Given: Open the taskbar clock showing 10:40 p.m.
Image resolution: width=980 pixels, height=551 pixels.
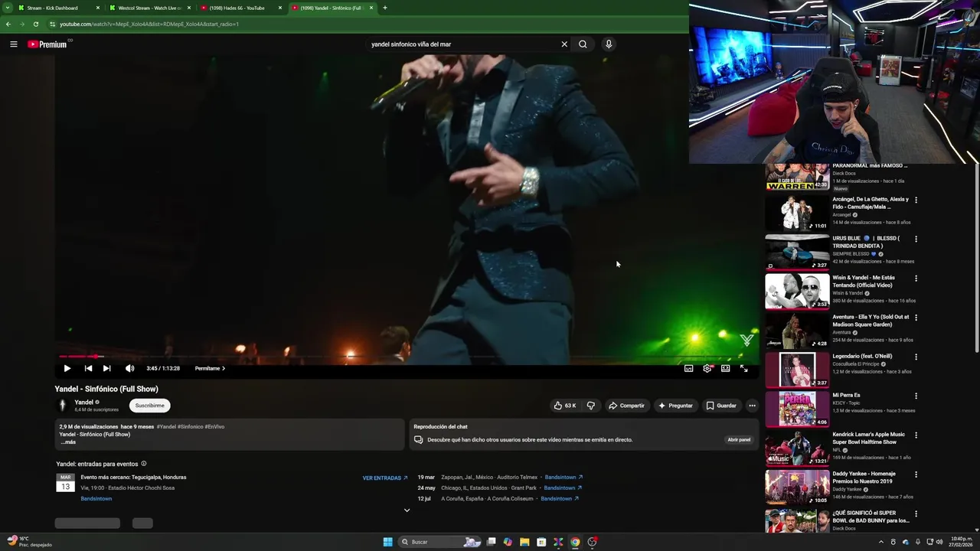Looking at the screenshot, I should [960, 542].
